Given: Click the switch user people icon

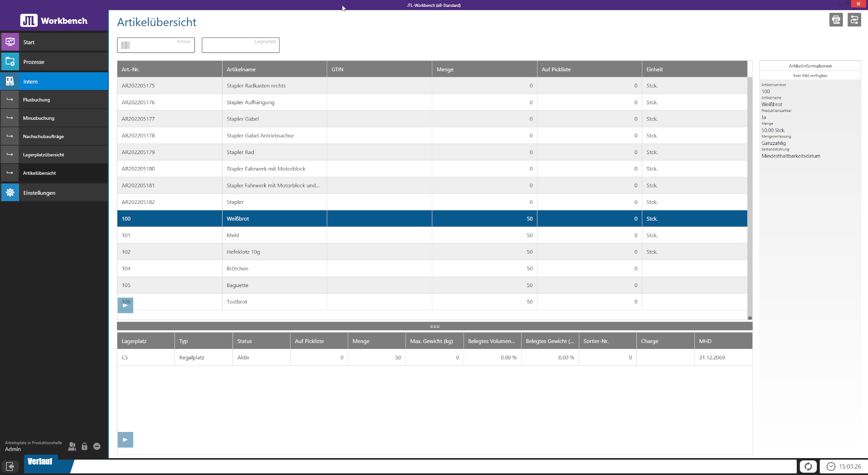Looking at the screenshot, I should coord(72,446).
